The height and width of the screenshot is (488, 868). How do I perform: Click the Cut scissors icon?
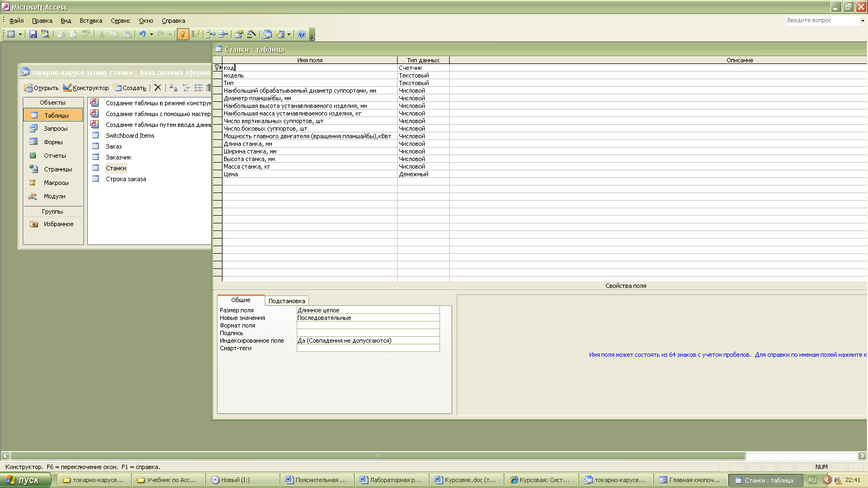(x=101, y=34)
